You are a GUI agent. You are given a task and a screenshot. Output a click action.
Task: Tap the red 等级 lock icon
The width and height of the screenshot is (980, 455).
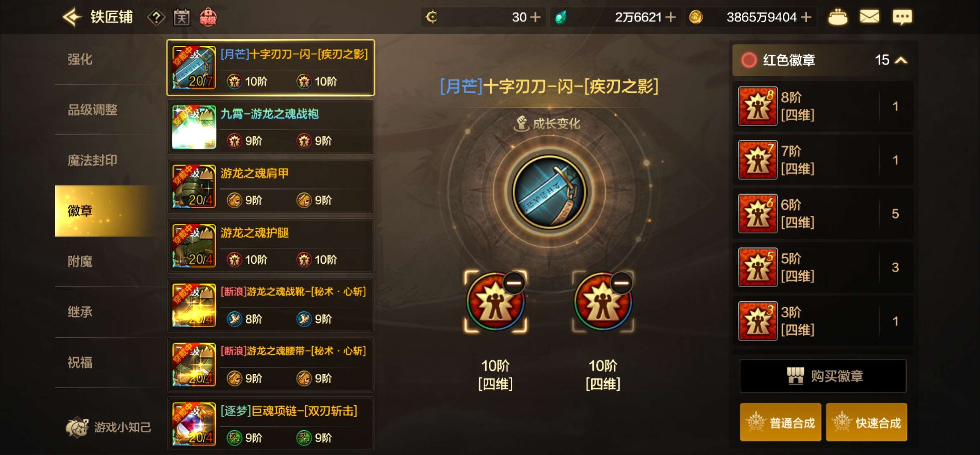coord(208,17)
